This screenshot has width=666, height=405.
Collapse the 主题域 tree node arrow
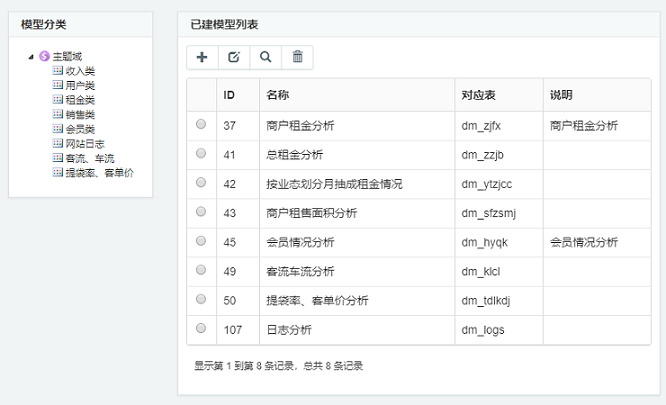click(x=31, y=56)
